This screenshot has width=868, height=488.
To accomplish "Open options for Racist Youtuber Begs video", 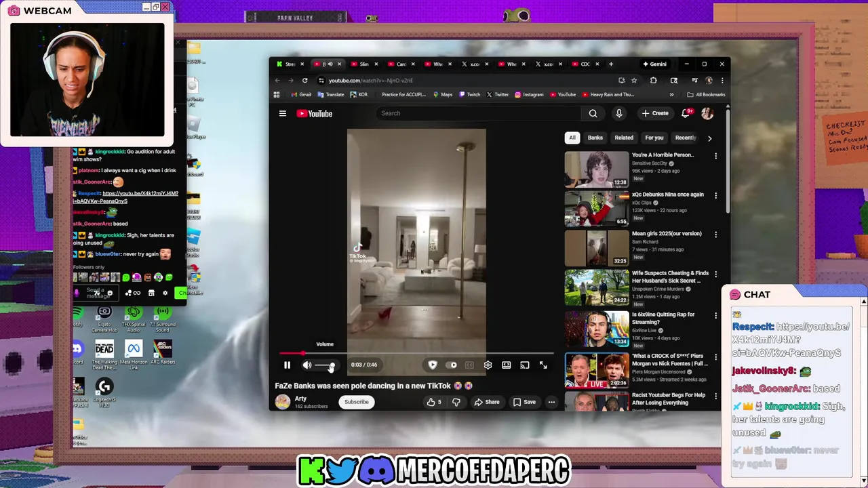I will [x=715, y=396].
